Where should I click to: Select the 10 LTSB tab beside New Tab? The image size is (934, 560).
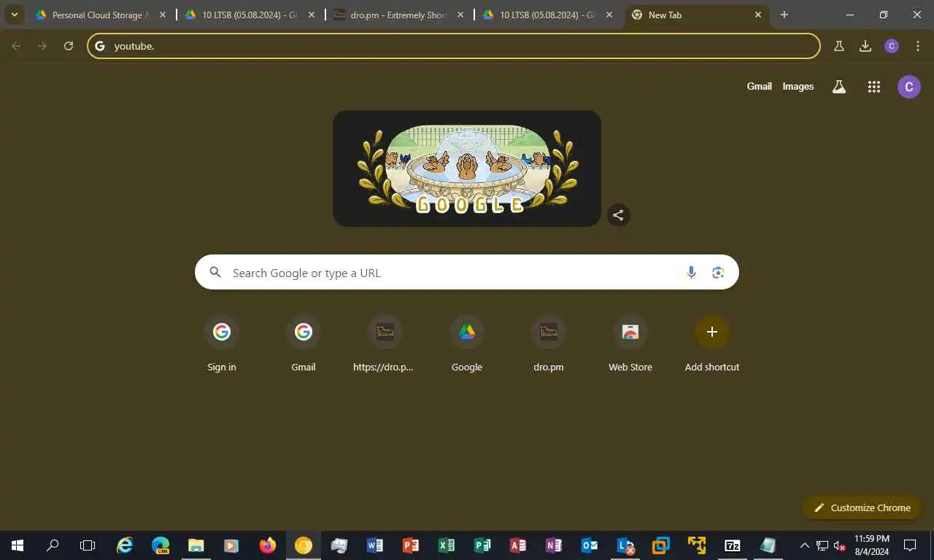(x=548, y=15)
